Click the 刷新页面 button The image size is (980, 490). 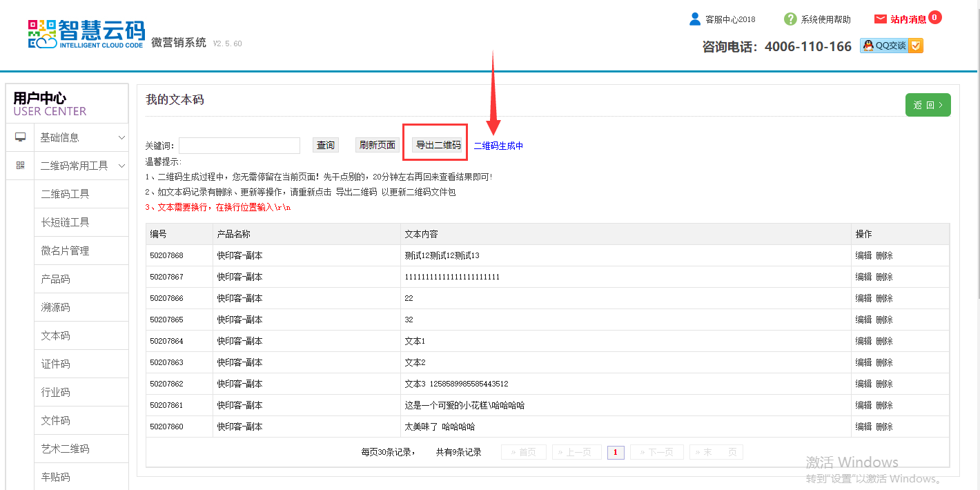pyautogui.click(x=377, y=145)
